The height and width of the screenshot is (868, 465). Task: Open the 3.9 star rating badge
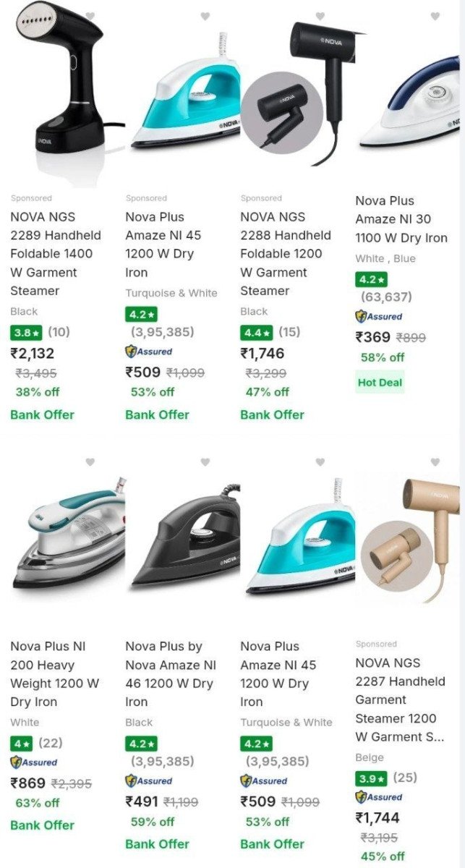point(371,778)
